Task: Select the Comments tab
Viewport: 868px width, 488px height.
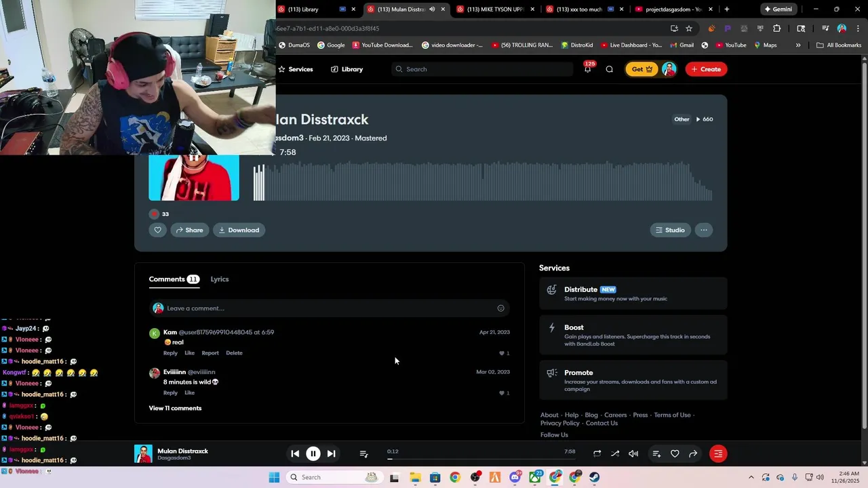Action: point(174,279)
